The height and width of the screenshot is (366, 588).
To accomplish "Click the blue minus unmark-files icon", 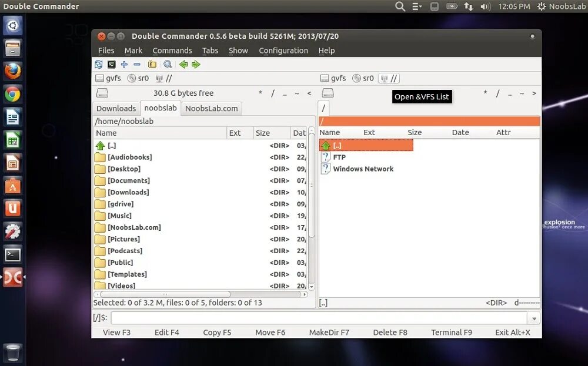I will click(137, 65).
